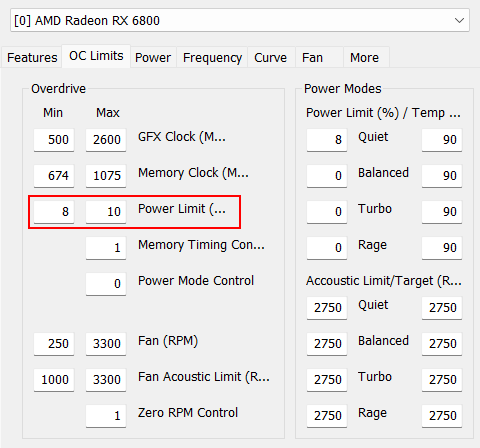Select Turbo mode temperature field 90
The width and height of the screenshot is (480, 448).
(442, 212)
